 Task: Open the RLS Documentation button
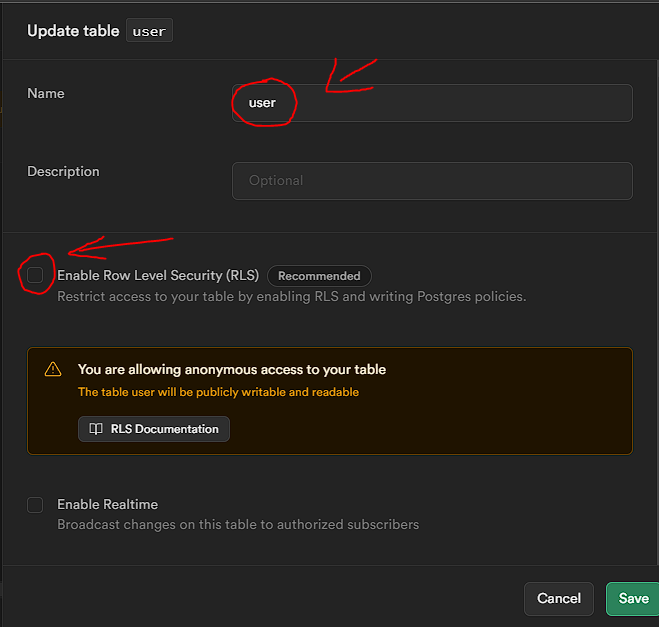154,429
